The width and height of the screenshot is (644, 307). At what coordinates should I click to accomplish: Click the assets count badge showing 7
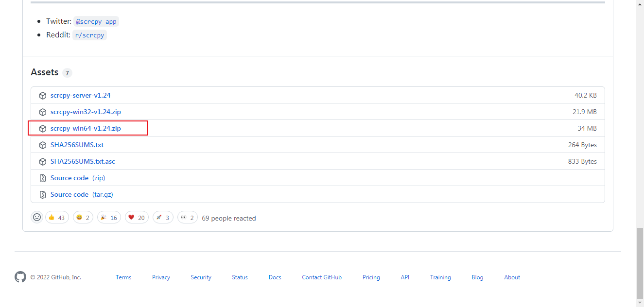tap(67, 73)
